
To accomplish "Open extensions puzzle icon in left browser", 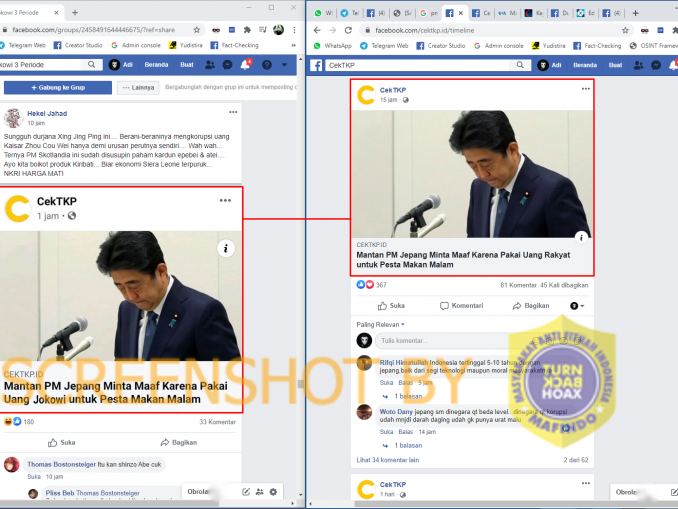I will point(247,30).
